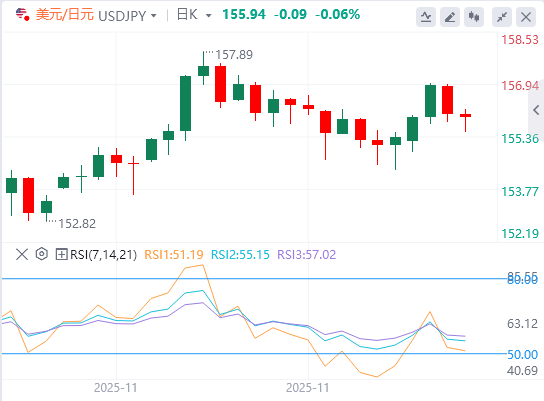Click the 美元/日元 pair name
This screenshot has width=544, height=401.
(x=65, y=15)
